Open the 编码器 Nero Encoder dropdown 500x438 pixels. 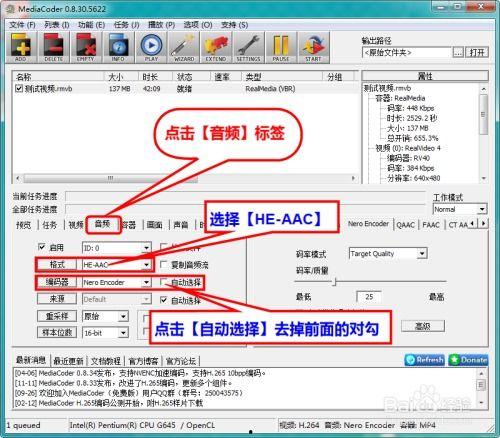coord(117,282)
